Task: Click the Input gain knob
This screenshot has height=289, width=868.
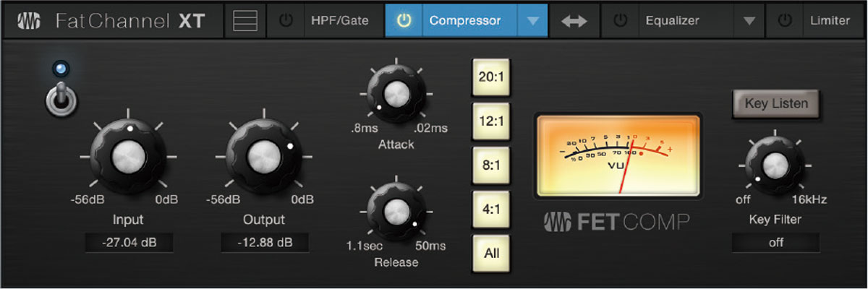Action: click(129, 155)
